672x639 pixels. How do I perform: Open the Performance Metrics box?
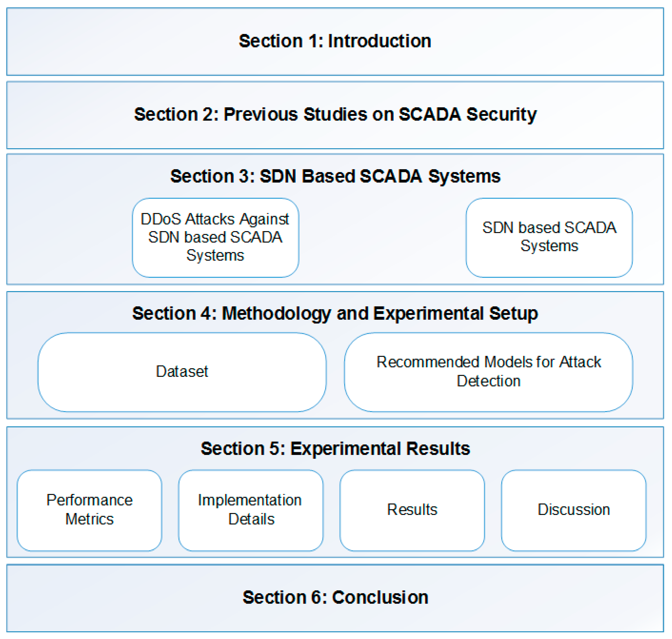[x=89, y=510]
